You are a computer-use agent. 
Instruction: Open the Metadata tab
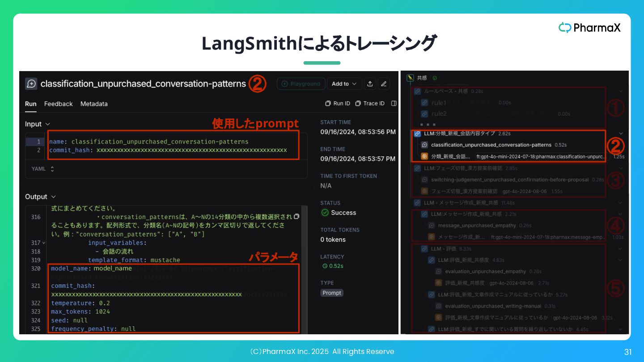click(94, 104)
